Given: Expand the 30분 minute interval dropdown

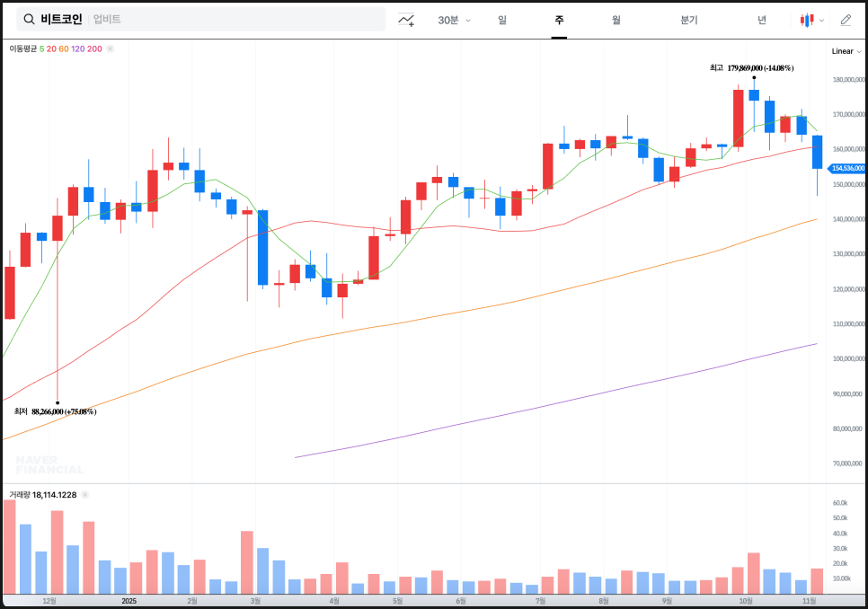Looking at the screenshot, I should (x=454, y=20).
